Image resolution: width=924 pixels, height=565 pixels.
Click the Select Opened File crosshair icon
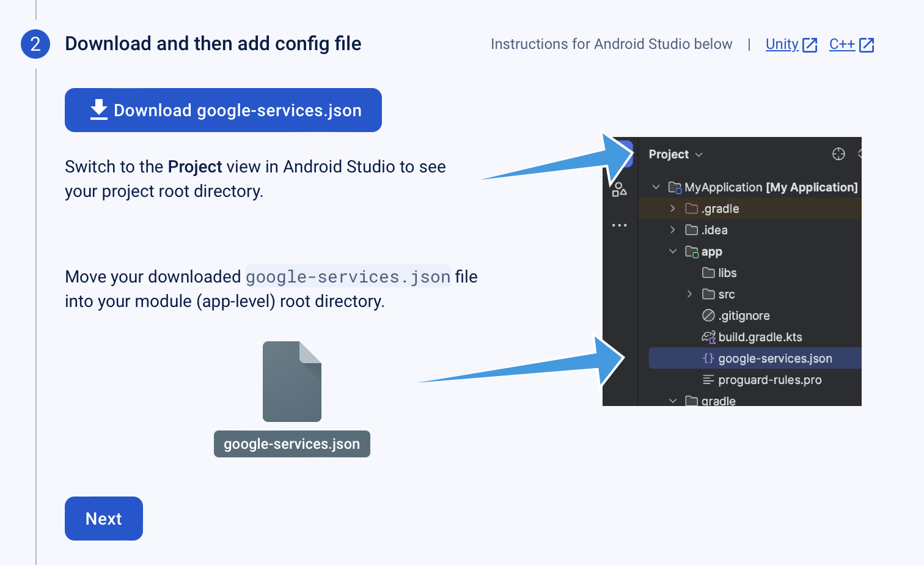point(838,154)
